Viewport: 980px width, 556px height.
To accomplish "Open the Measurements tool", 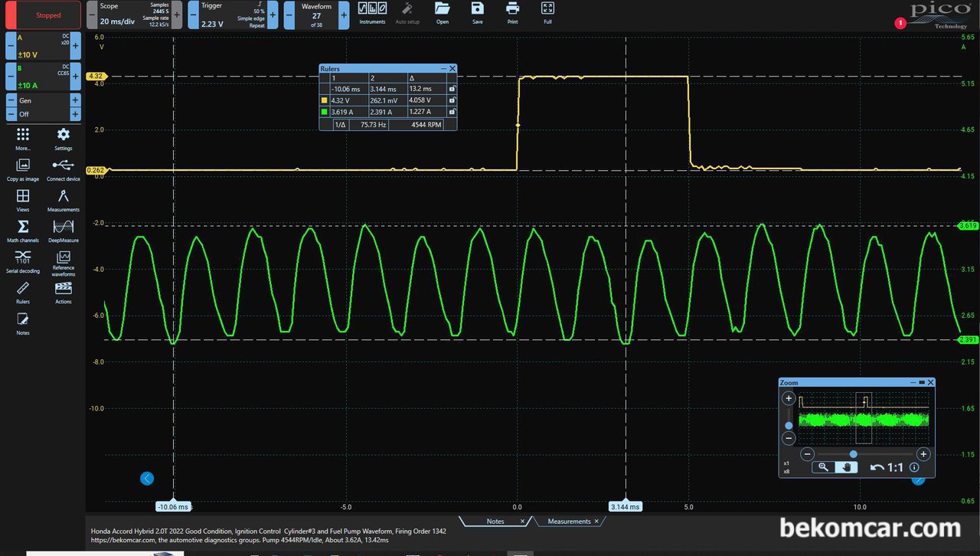I will pos(64,200).
